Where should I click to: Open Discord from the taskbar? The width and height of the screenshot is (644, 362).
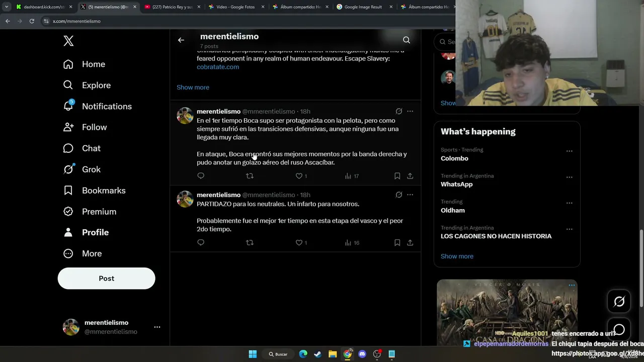click(x=362, y=354)
